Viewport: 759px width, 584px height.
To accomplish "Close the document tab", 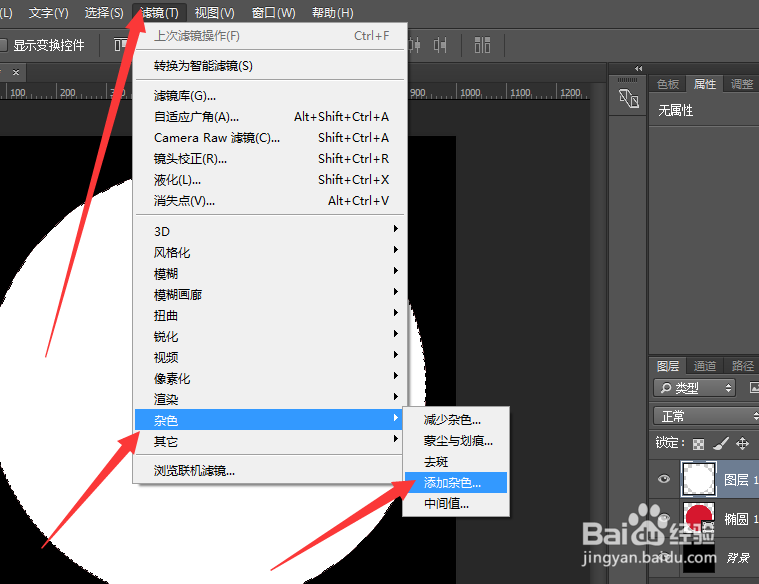I will tap(16, 72).
